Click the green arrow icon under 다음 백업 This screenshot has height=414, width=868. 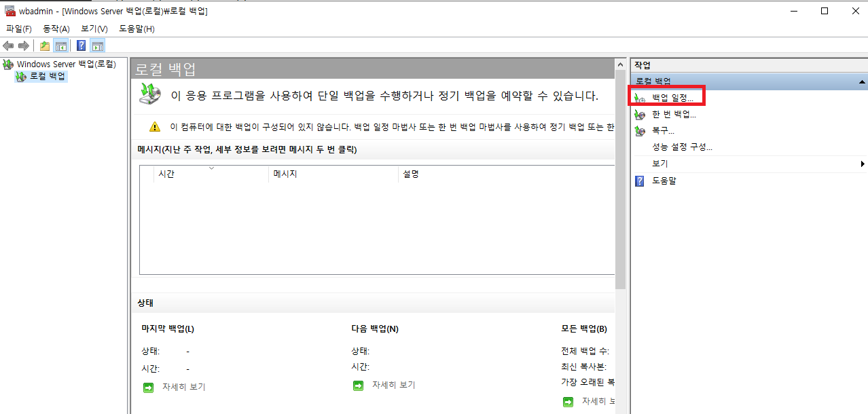click(358, 385)
